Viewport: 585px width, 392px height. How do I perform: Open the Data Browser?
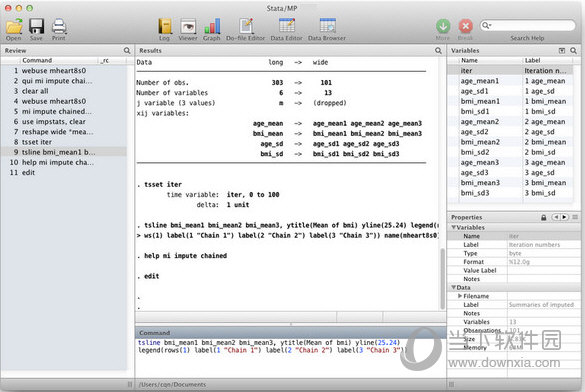coord(327,26)
